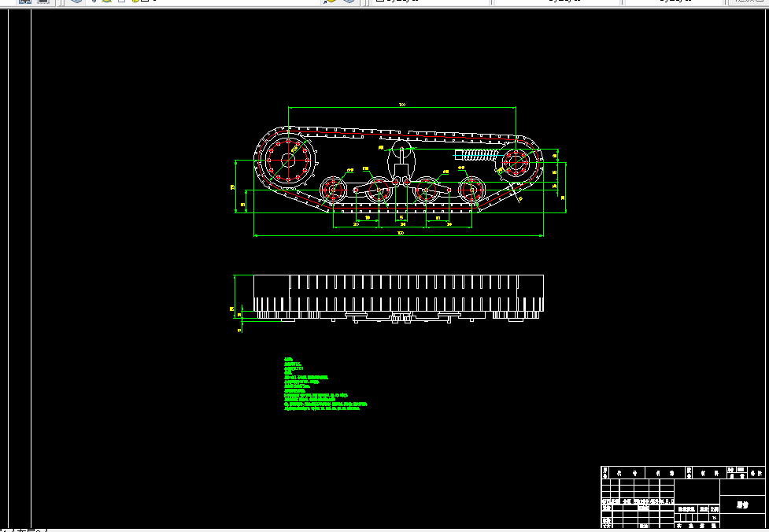769x532 pixels.
Task: Select the top overall length dimension text
Action: pos(402,105)
